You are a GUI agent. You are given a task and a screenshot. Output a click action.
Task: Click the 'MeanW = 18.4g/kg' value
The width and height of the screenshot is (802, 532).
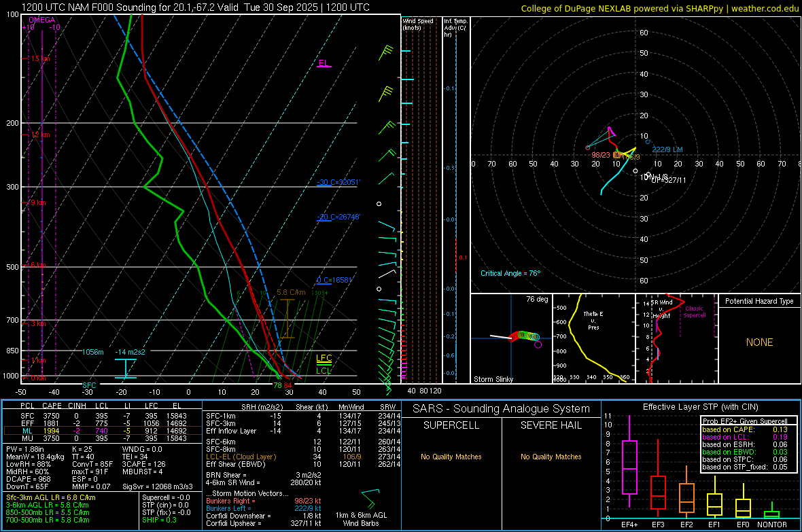[35, 457]
